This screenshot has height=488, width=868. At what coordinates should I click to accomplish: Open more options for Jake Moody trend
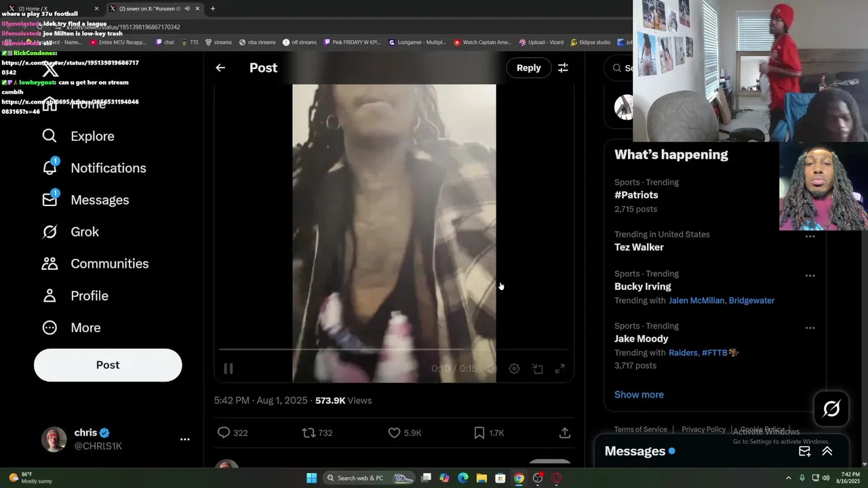coord(810,328)
